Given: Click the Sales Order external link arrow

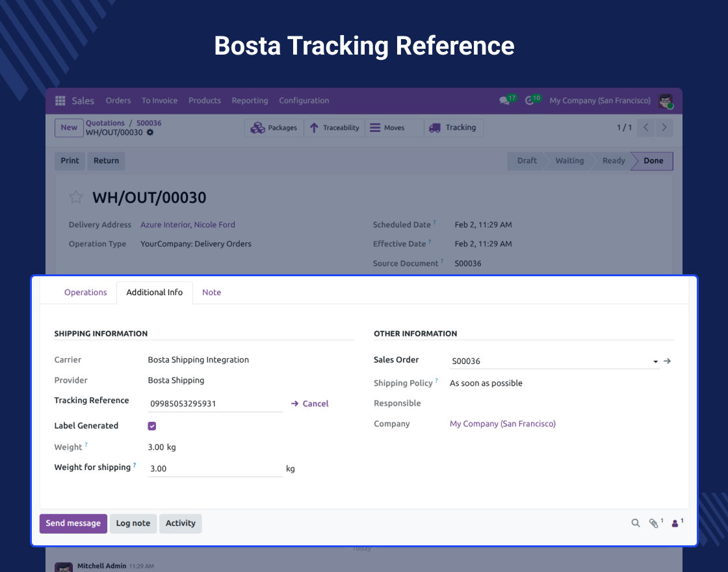Looking at the screenshot, I should coord(667,361).
